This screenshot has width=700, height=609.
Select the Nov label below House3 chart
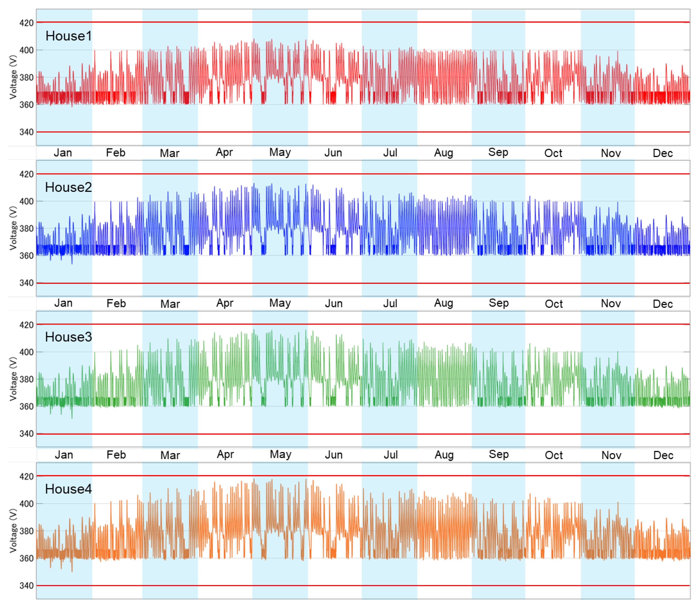click(x=611, y=455)
